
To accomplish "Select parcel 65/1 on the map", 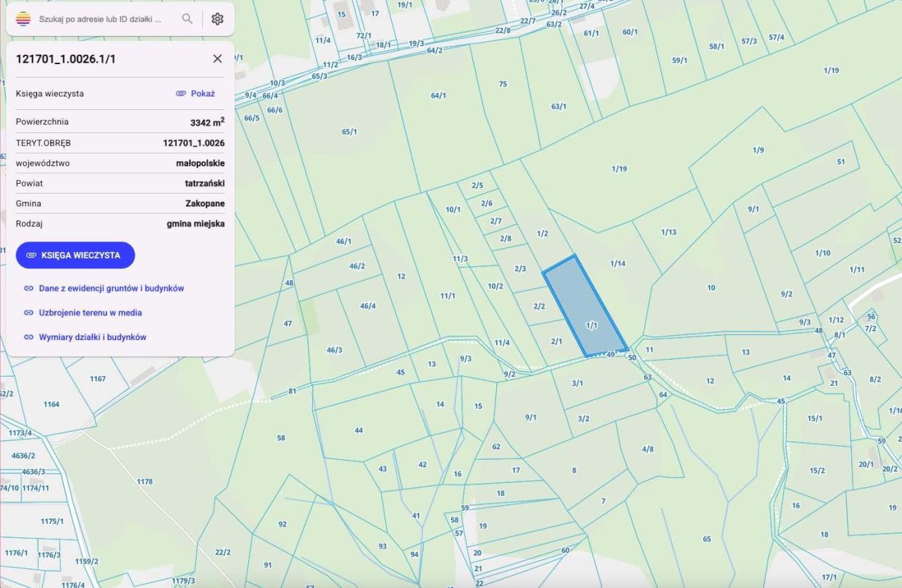I will tap(350, 132).
